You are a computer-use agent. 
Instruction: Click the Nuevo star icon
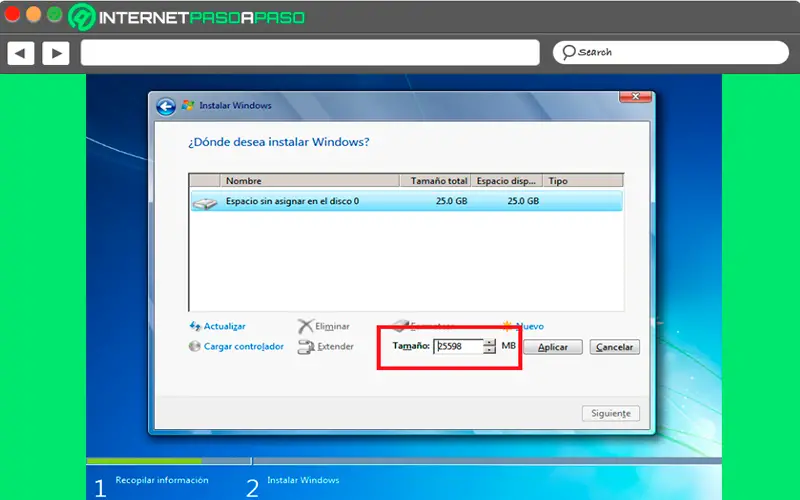(507, 326)
